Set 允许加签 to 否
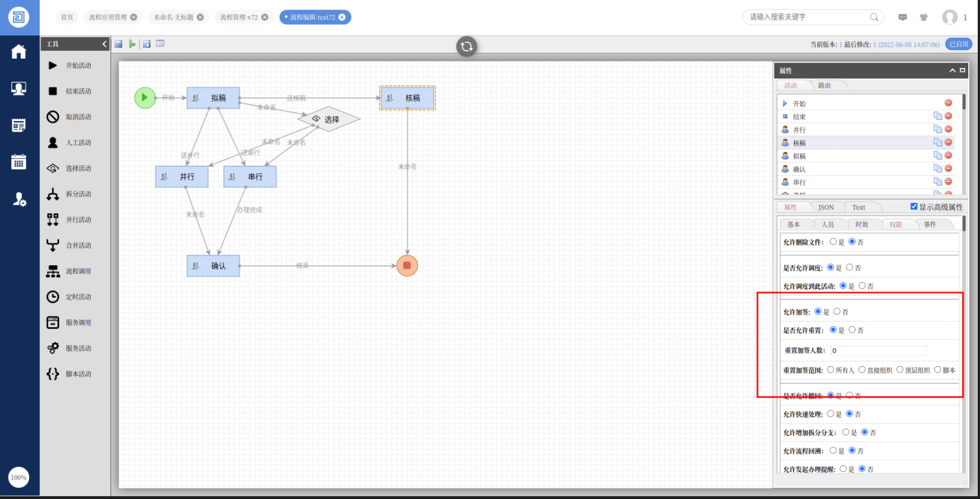 pos(837,311)
